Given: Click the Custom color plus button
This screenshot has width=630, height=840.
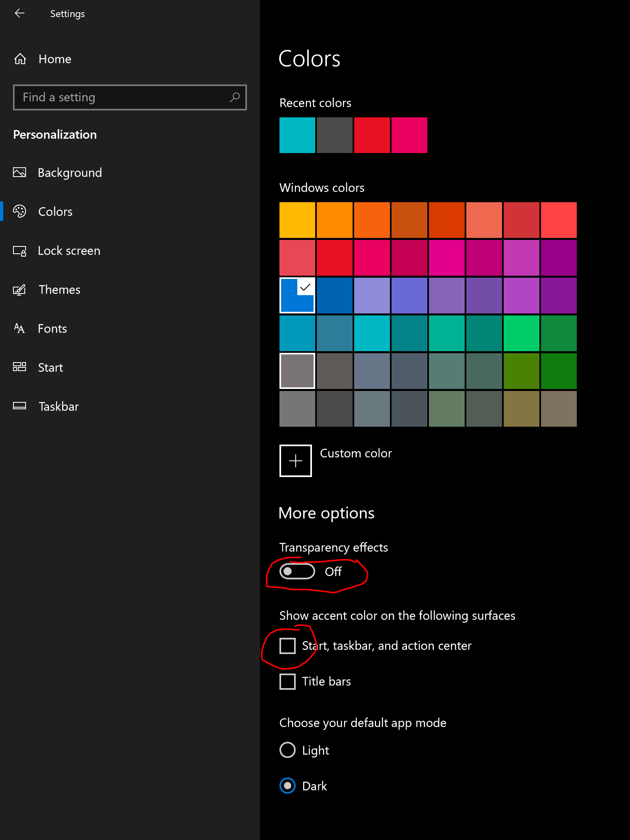Looking at the screenshot, I should click(296, 461).
